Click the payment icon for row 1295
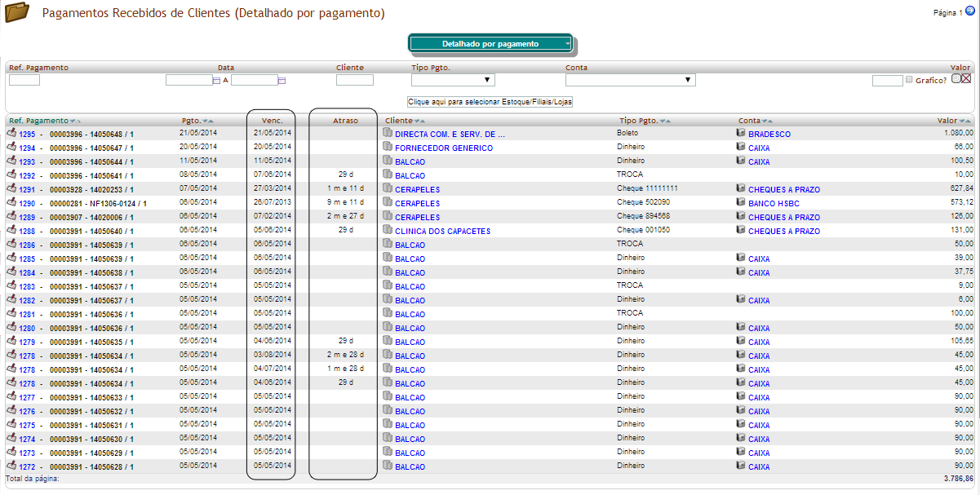The height and width of the screenshot is (495, 980). (11, 132)
